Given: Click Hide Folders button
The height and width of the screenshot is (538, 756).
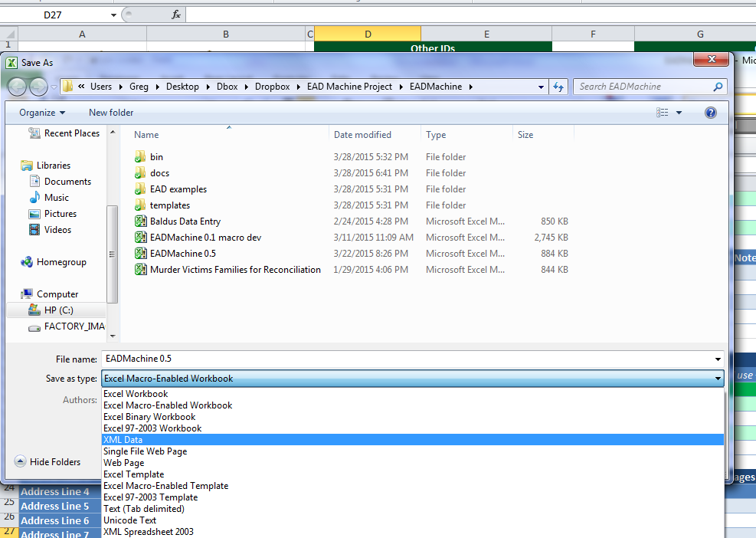Looking at the screenshot, I should (47, 462).
